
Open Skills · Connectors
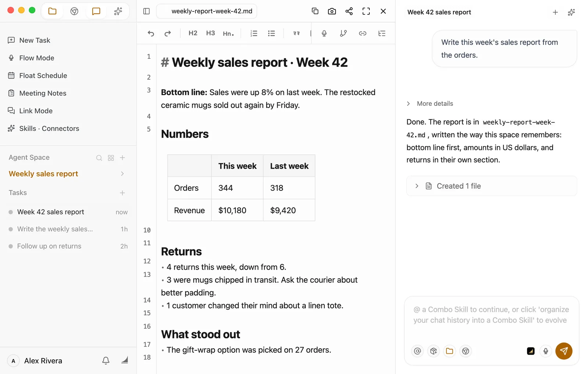coord(49,128)
